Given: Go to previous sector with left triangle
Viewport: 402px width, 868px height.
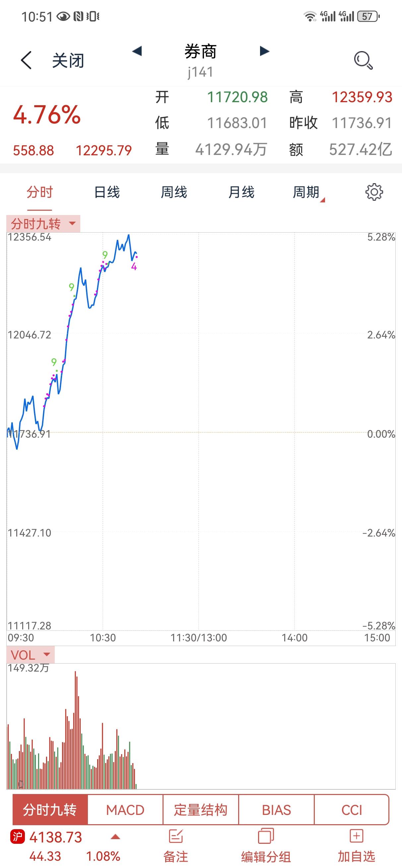Looking at the screenshot, I should point(137,51).
